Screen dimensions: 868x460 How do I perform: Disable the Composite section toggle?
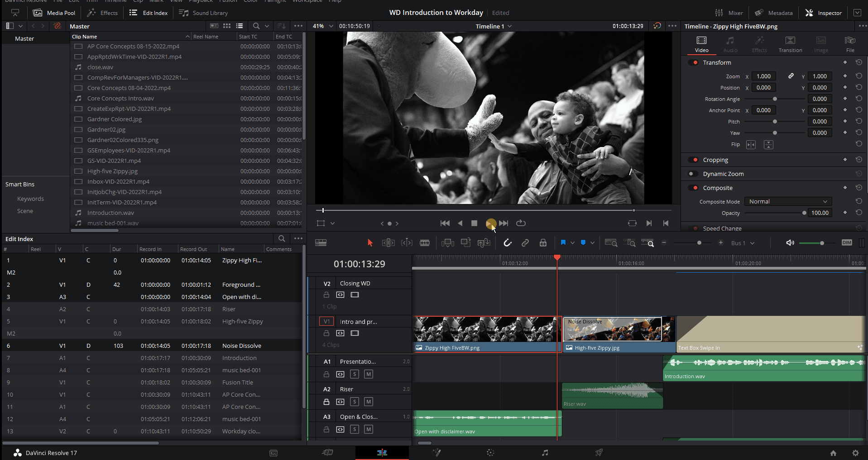(x=694, y=188)
